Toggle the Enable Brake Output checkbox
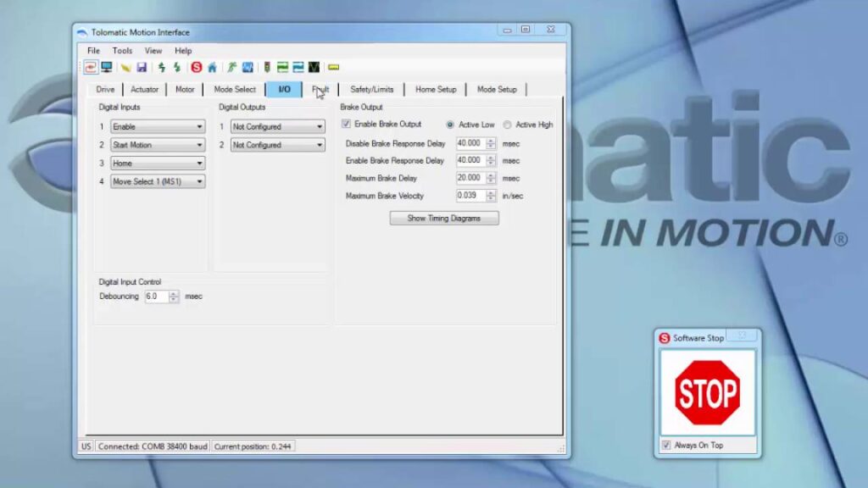 click(346, 125)
